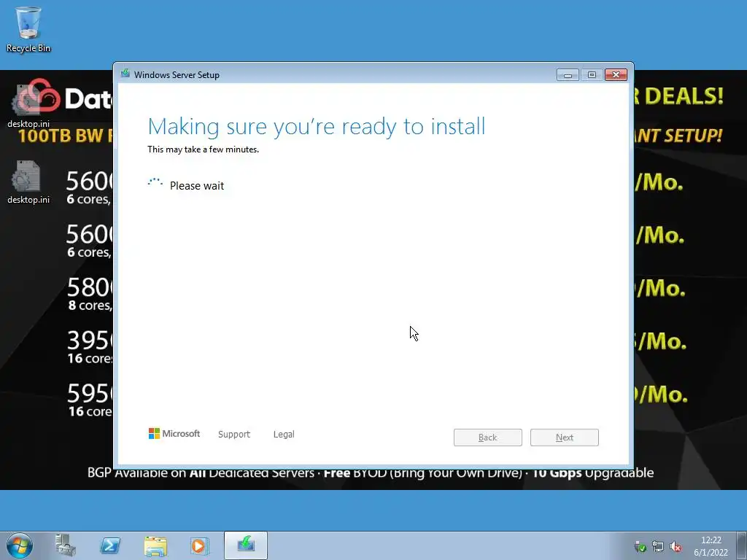
Task: Select the upper desktop.ini file icon
Action: tap(28, 105)
